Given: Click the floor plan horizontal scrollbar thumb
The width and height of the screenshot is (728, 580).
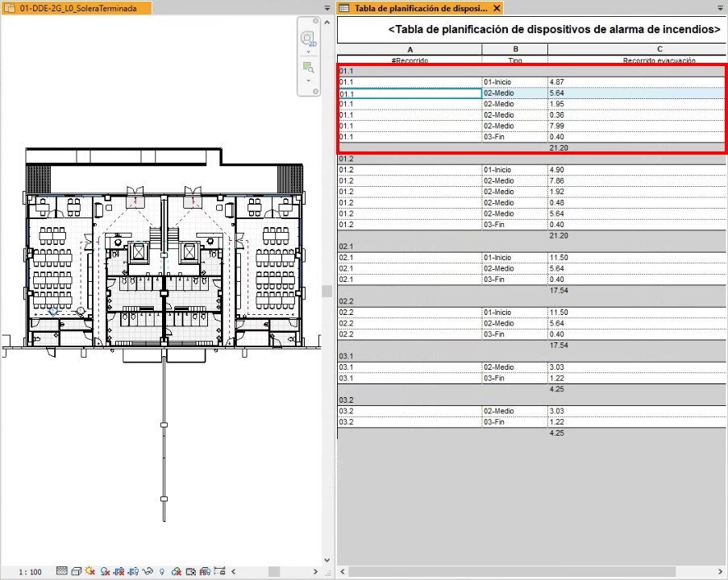Looking at the screenshot, I should click(x=274, y=571).
